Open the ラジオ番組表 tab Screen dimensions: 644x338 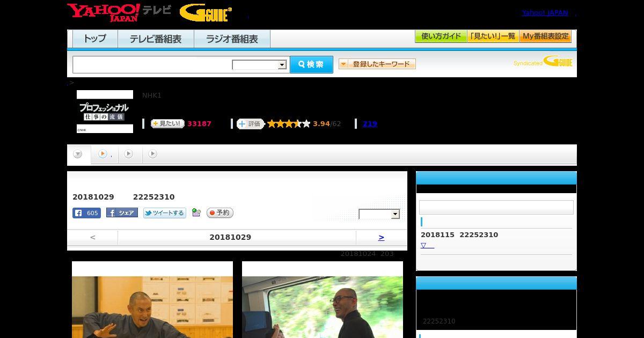[232, 39]
